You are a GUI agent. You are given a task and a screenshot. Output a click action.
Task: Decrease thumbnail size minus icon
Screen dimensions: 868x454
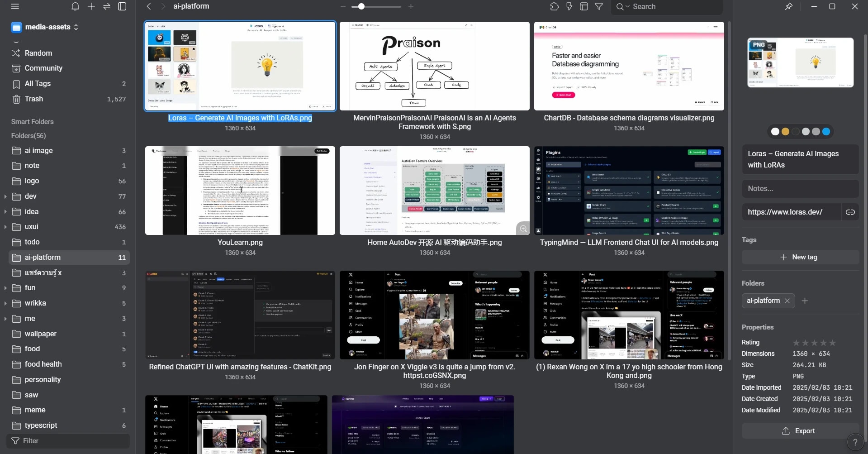343,6
